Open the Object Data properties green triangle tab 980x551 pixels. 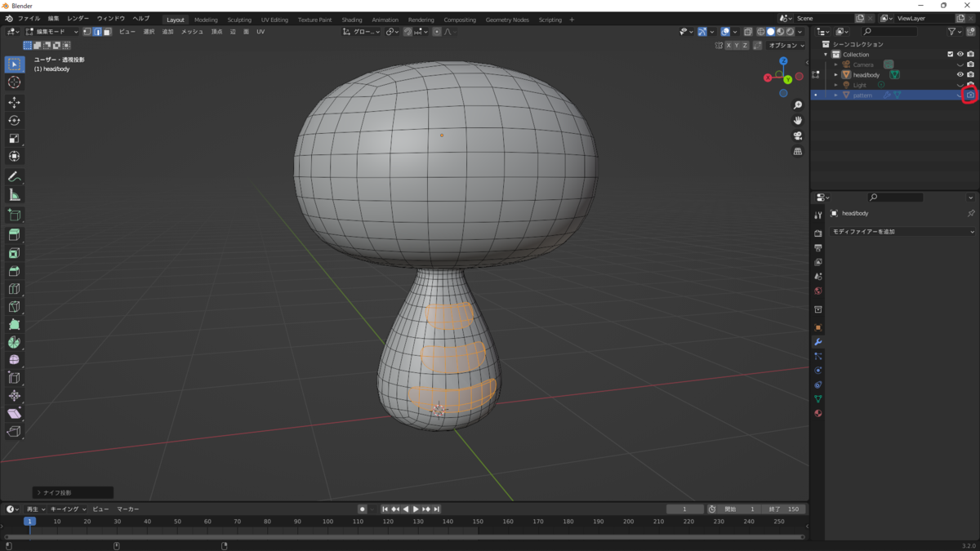pos(818,399)
